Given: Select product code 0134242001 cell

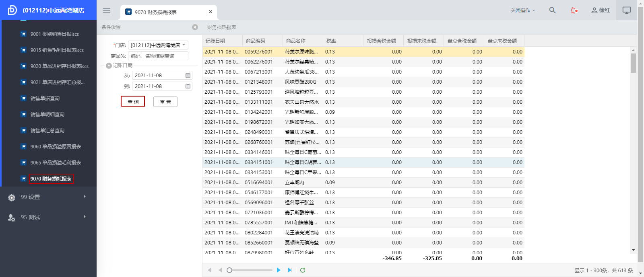Looking at the screenshot, I should 259,112.
